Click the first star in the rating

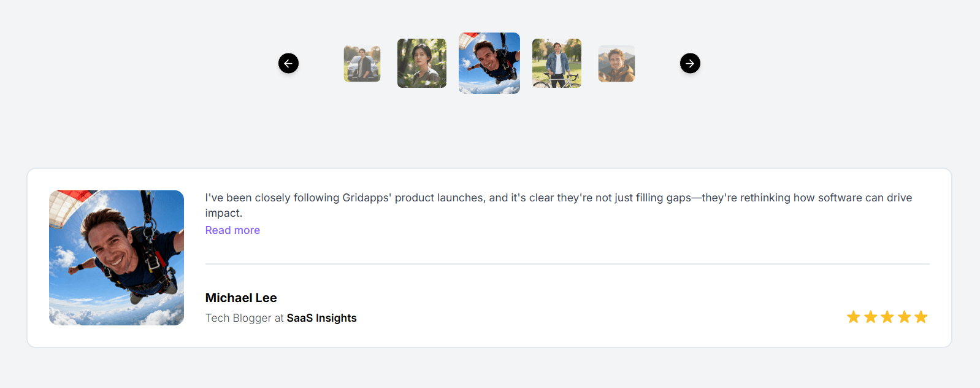pos(852,317)
